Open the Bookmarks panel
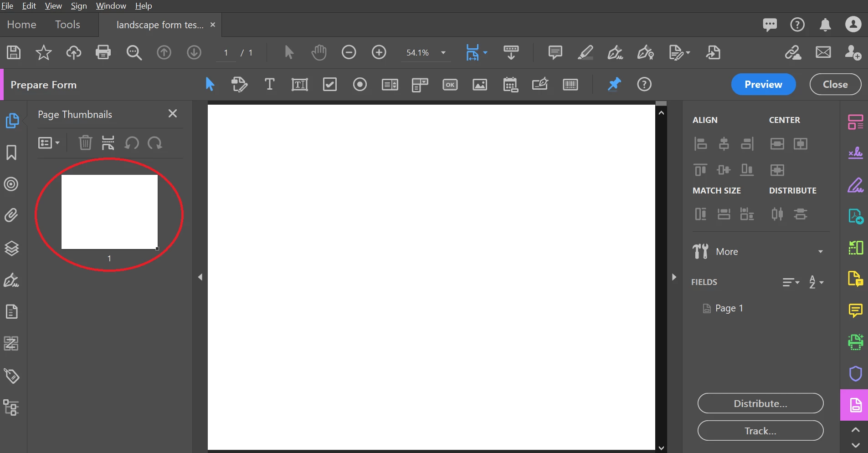 click(x=11, y=153)
